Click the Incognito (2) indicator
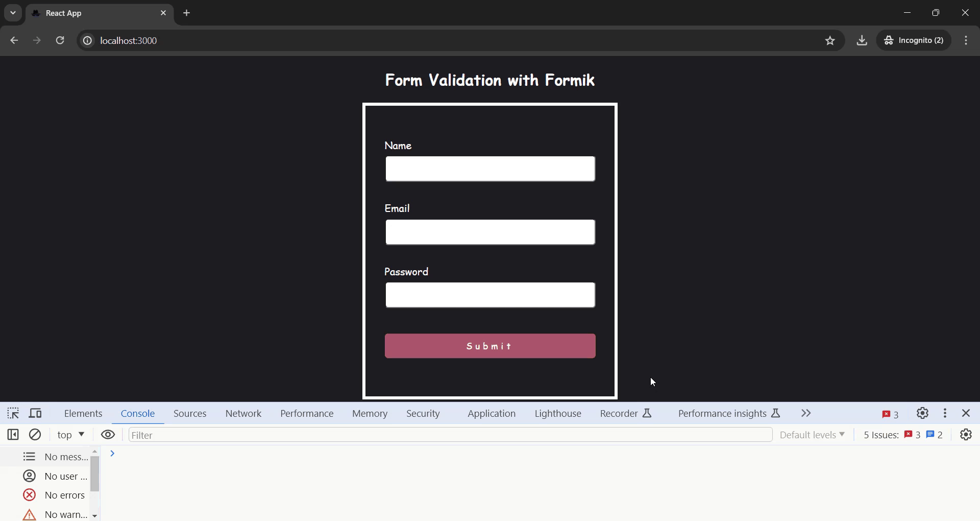Image resolution: width=980 pixels, height=521 pixels. point(914,40)
